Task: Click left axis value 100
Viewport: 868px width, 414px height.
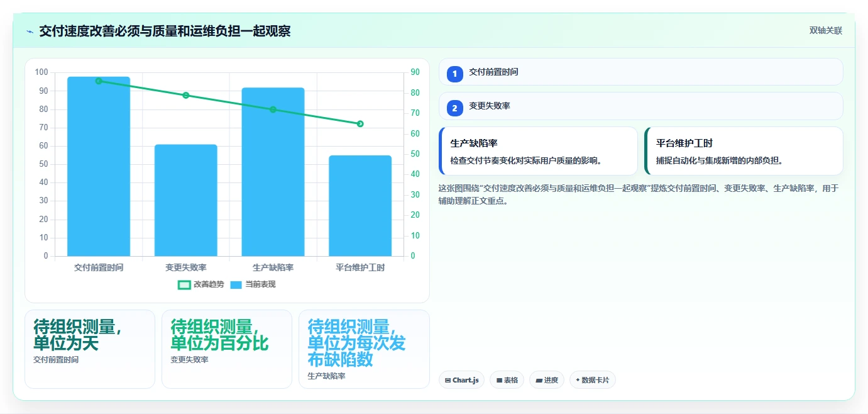Action: tap(41, 72)
